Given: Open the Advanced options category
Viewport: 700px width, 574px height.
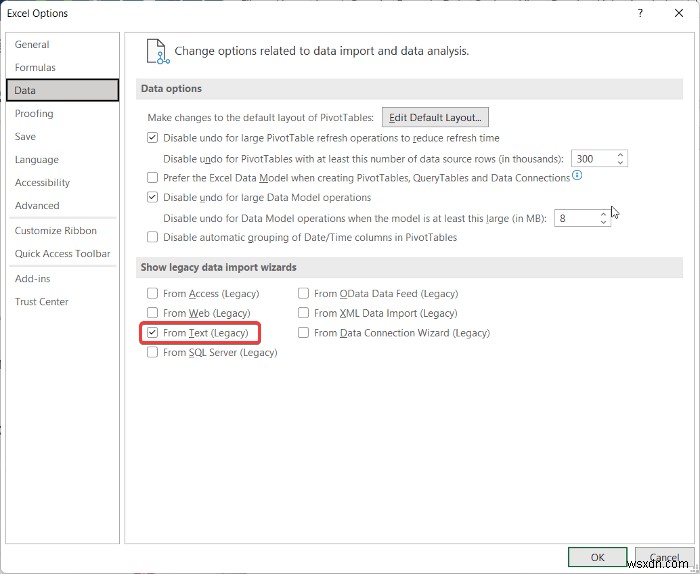Looking at the screenshot, I should coord(62,206).
